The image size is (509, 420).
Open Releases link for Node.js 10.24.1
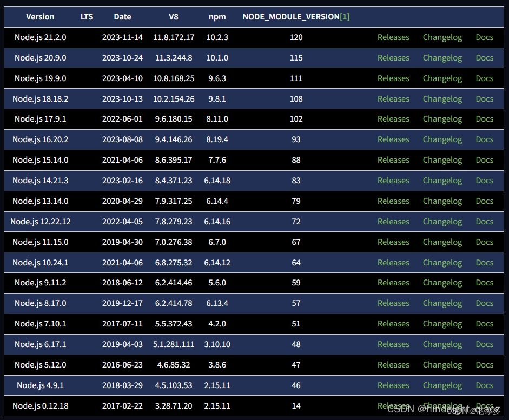393,262
